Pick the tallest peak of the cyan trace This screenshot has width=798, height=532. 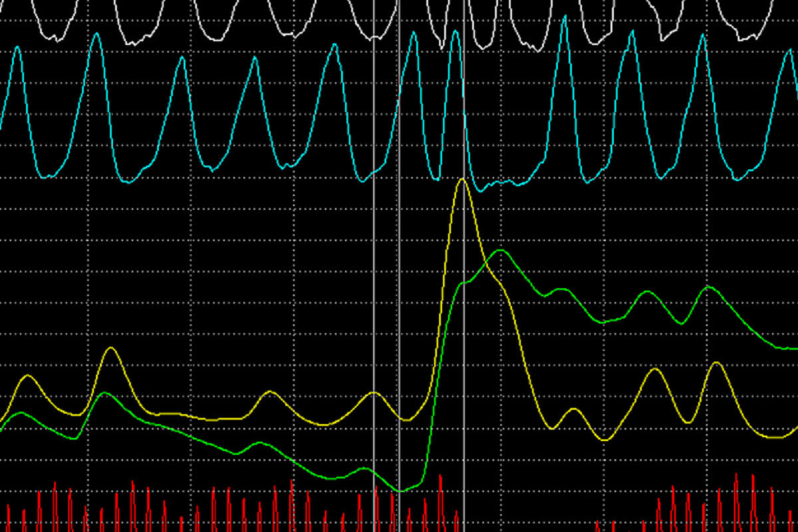(x=564, y=18)
